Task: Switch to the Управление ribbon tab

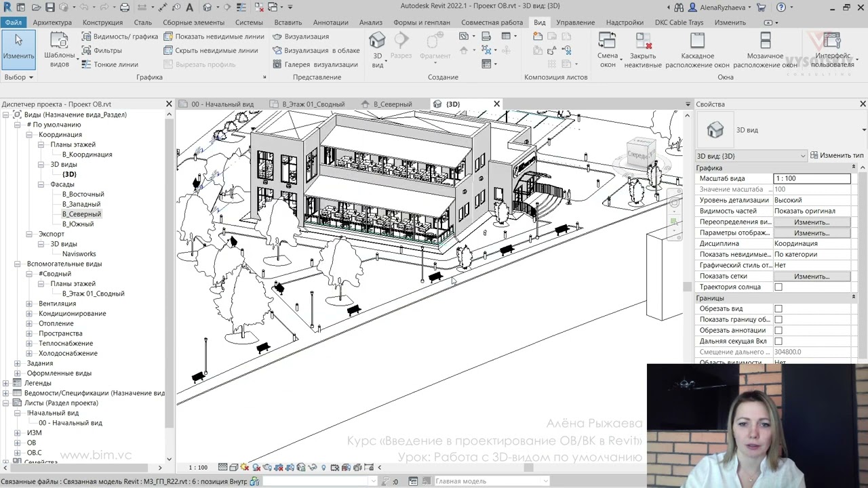Action: click(575, 22)
